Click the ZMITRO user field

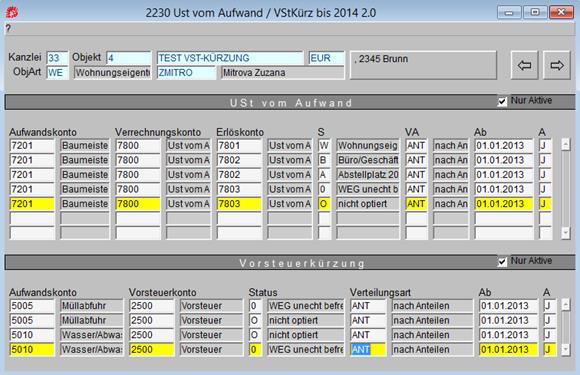(186, 72)
